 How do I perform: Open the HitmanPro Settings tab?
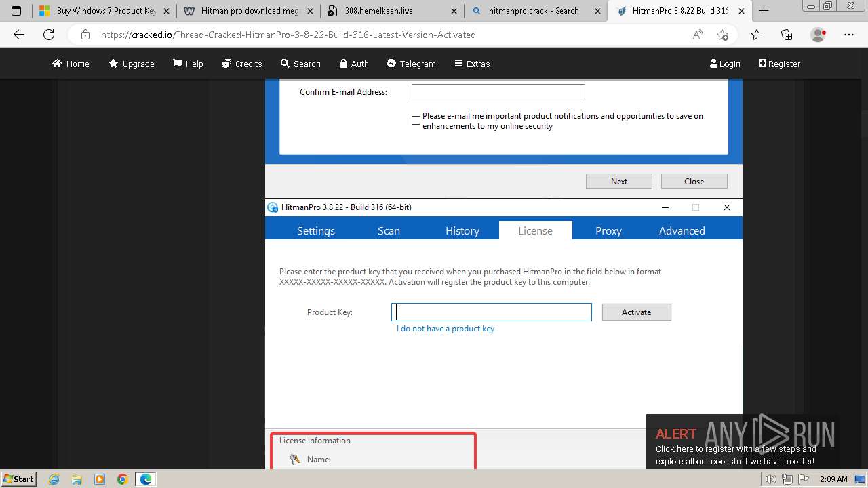[x=316, y=230]
